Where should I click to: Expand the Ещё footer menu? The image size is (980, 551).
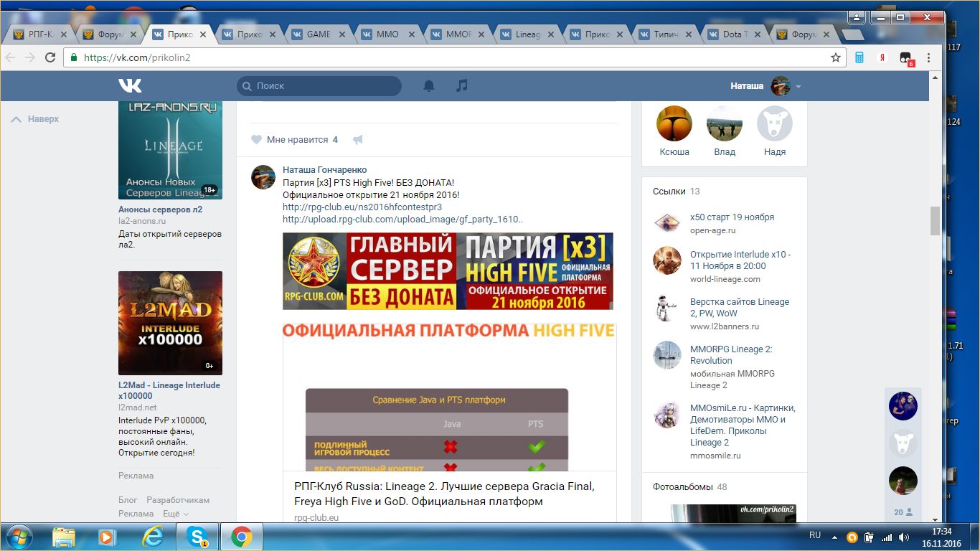(176, 514)
